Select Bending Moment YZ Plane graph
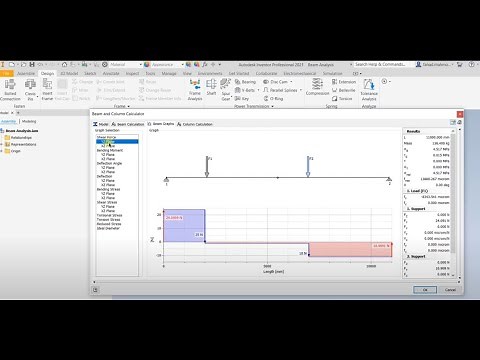The width and height of the screenshot is (480, 360). click(108, 155)
